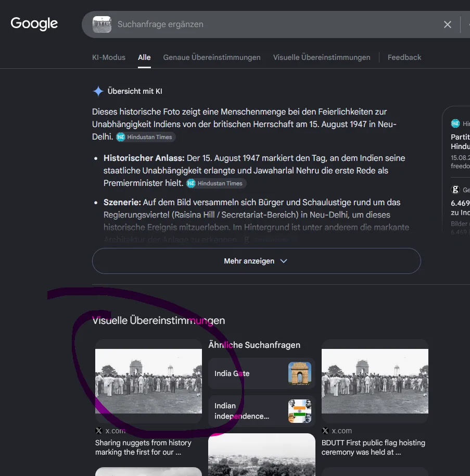Click the g source icon in side card
The width and height of the screenshot is (470, 476).
[x=455, y=190]
